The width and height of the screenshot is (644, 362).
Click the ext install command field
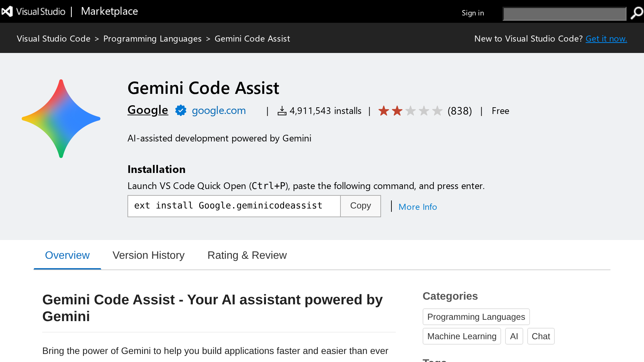(x=234, y=206)
